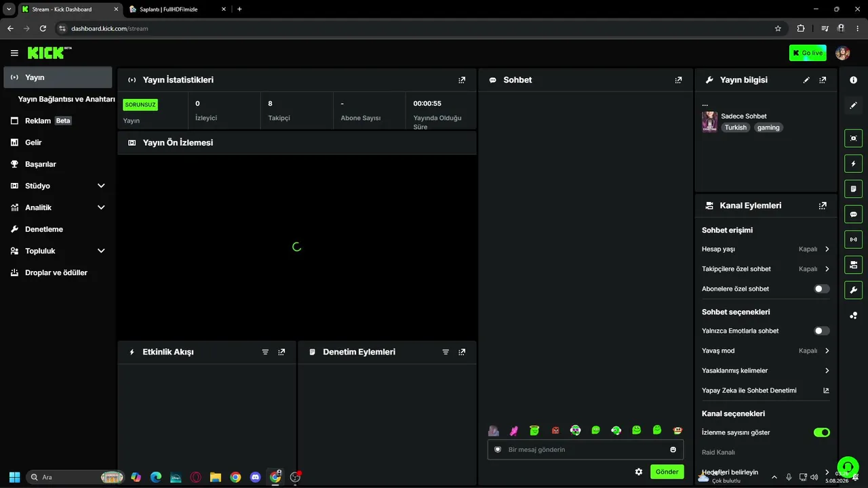This screenshot has height=488, width=868.
Task: Open the emoji picker in the message box
Action: tap(673, 449)
